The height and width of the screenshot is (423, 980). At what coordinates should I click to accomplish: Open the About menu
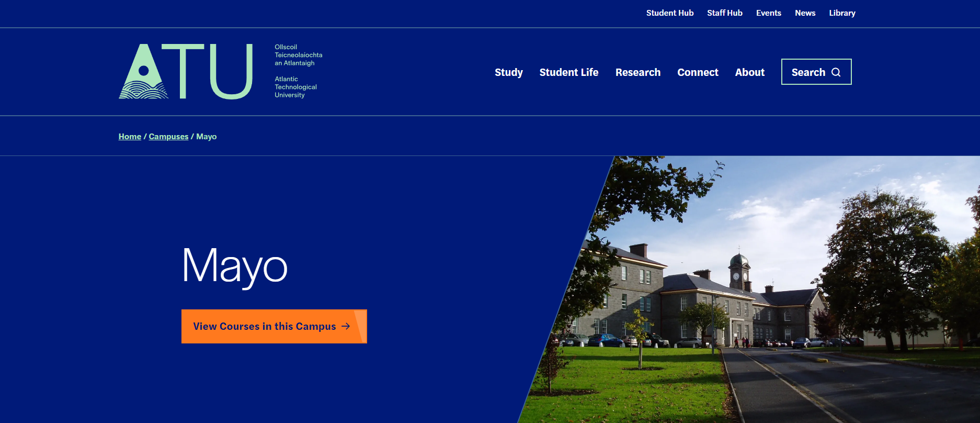[x=750, y=72]
